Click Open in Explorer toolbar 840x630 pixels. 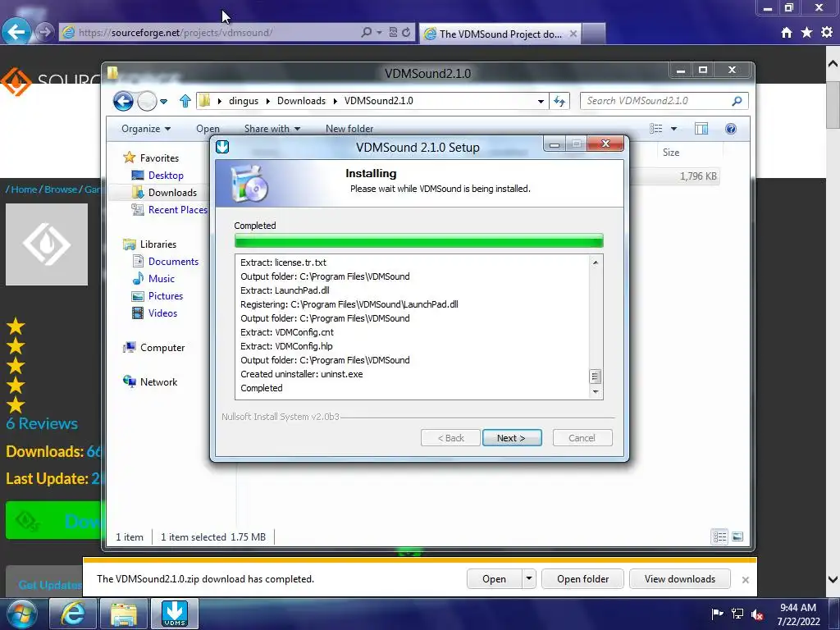tap(208, 129)
